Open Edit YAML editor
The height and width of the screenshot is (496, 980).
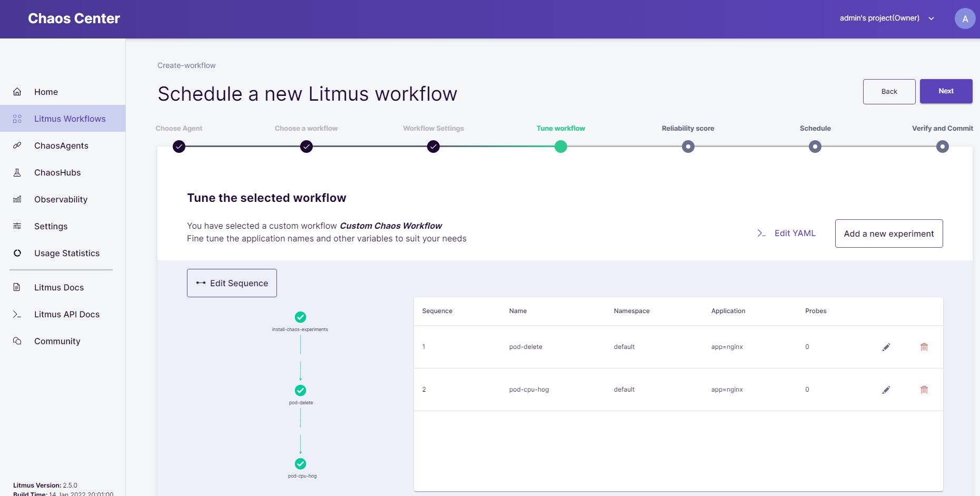pyautogui.click(x=787, y=233)
